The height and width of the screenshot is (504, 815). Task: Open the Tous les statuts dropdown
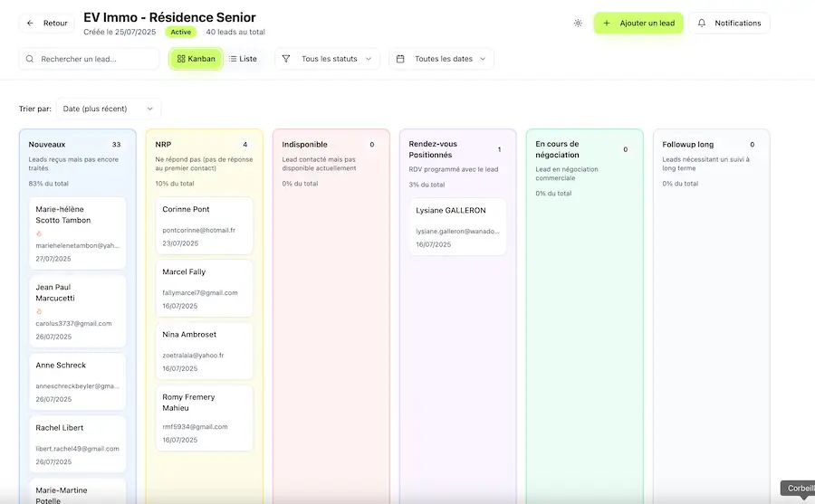coord(328,59)
